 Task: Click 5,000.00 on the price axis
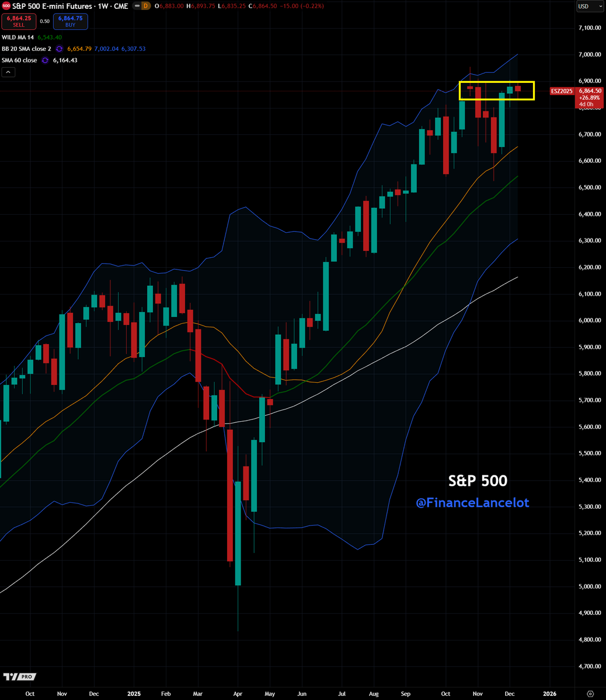point(590,586)
